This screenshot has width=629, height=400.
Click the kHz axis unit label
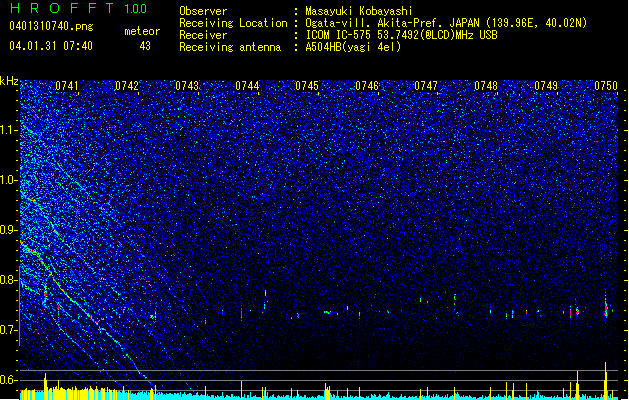click(9, 81)
